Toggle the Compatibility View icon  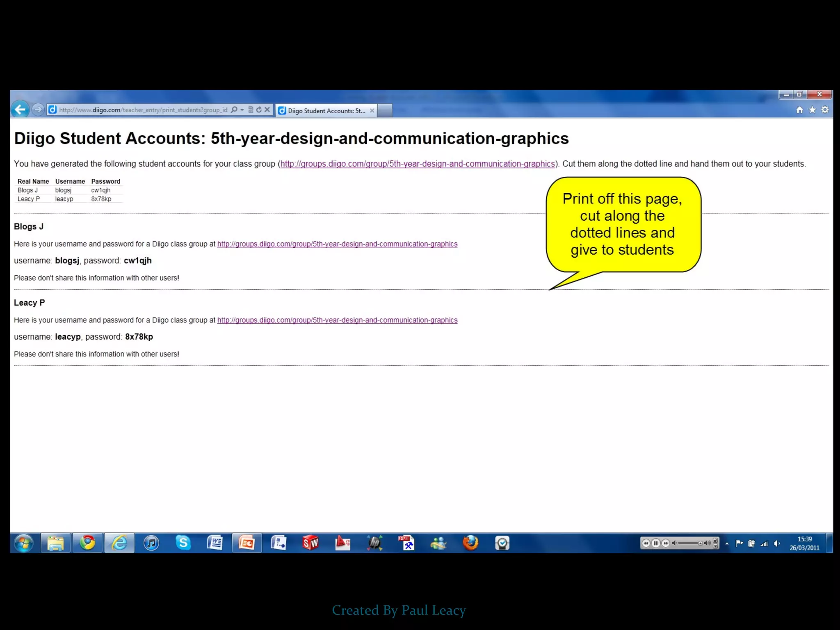(x=251, y=110)
